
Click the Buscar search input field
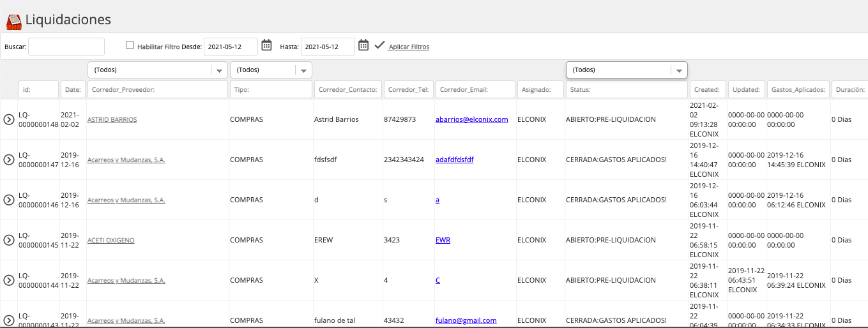66,47
